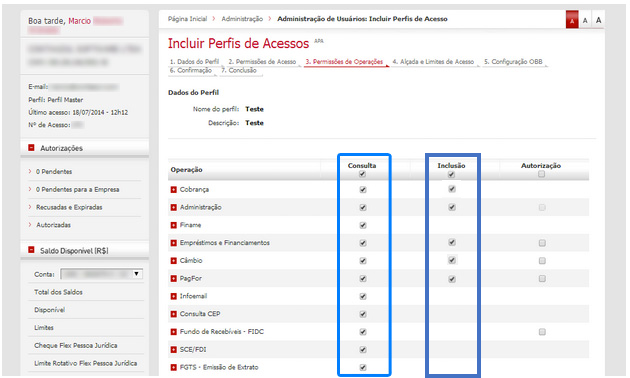The height and width of the screenshot is (378, 630).
Task: Expand the SCE/FDI row plus icon
Action: tap(174, 350)
